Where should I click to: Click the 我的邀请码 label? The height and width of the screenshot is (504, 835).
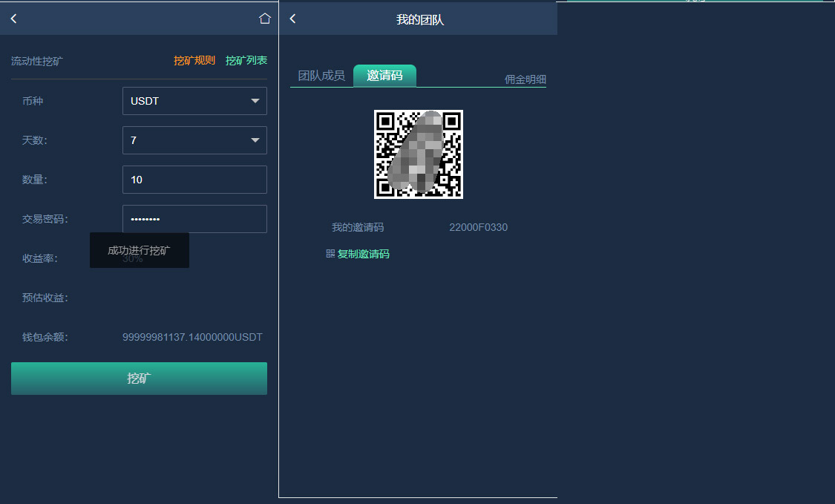click(x=358, y=227)
